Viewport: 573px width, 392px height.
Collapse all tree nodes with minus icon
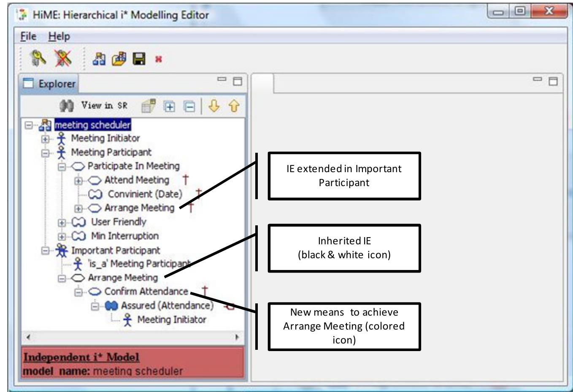click(x=189, y=107)
